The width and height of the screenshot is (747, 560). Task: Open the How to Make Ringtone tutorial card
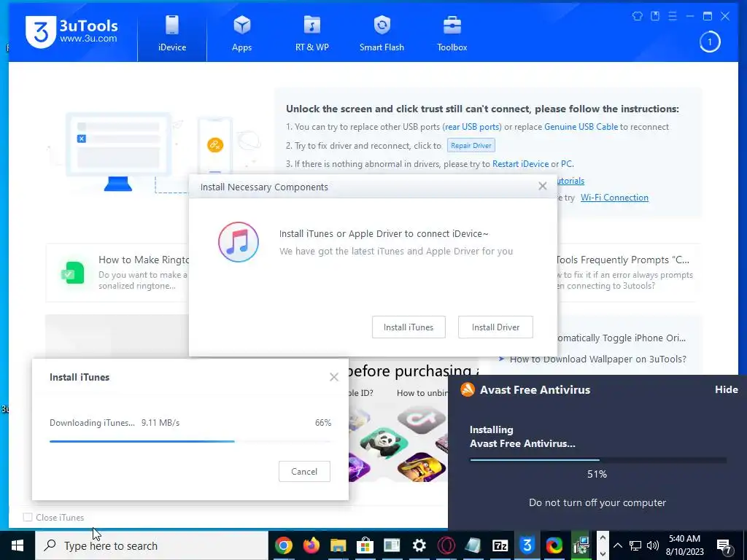(x=117, y=273)
